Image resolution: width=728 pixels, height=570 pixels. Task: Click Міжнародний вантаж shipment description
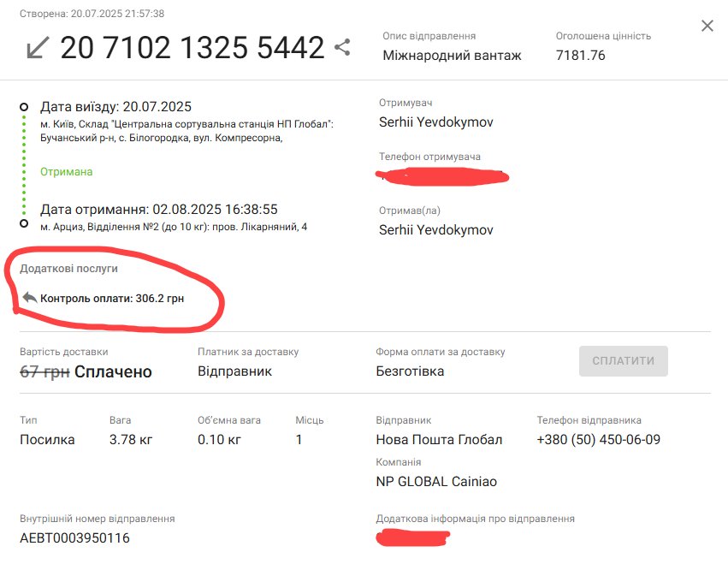coord(452,56)
